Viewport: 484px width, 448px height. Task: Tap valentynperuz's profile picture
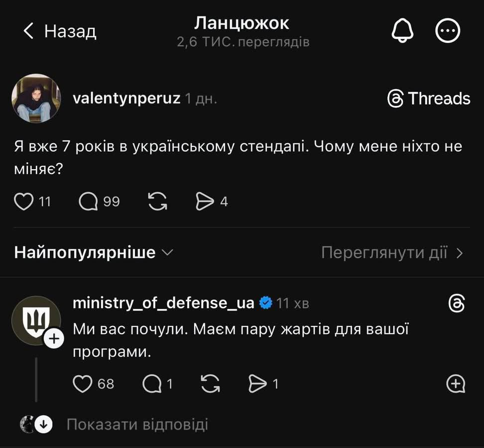pos(36,98)
